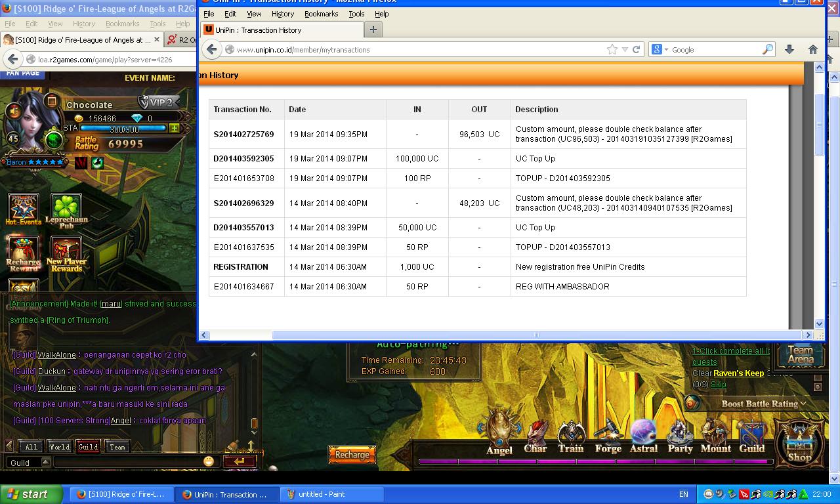Click the Raven's Keep quest link
The image size is (840, 504).
pyautogui.click(x=738, y=373)
